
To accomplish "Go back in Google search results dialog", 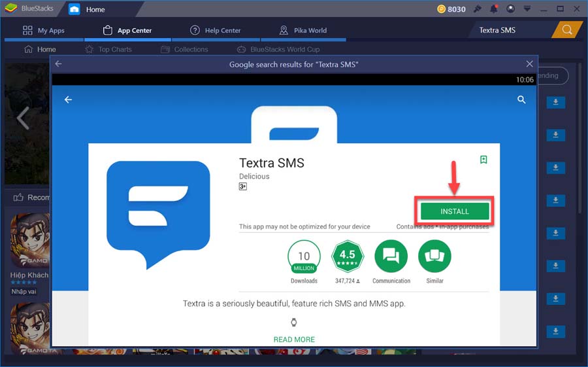I will (59, 64).
